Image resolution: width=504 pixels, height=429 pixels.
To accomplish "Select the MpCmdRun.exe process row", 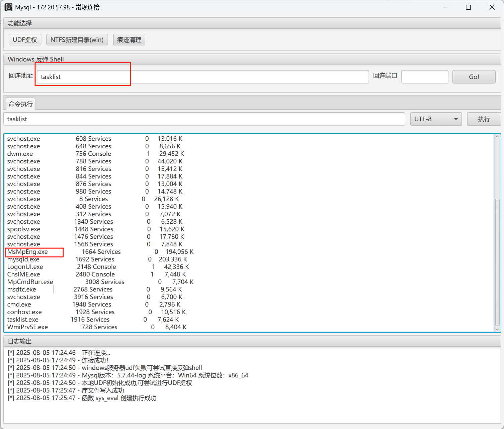I will [x=100, y=282].
